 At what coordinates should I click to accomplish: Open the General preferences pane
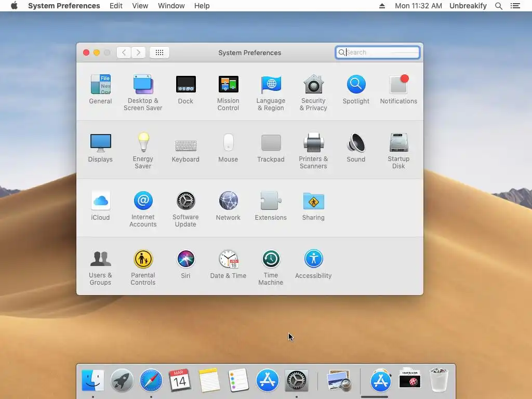click(100, 89)
